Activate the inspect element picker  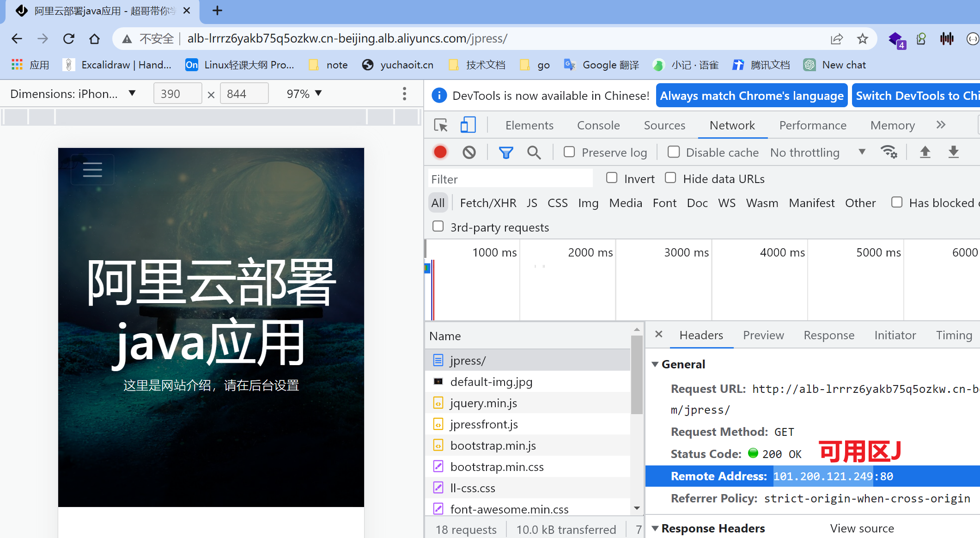click(x=440, y=125)
